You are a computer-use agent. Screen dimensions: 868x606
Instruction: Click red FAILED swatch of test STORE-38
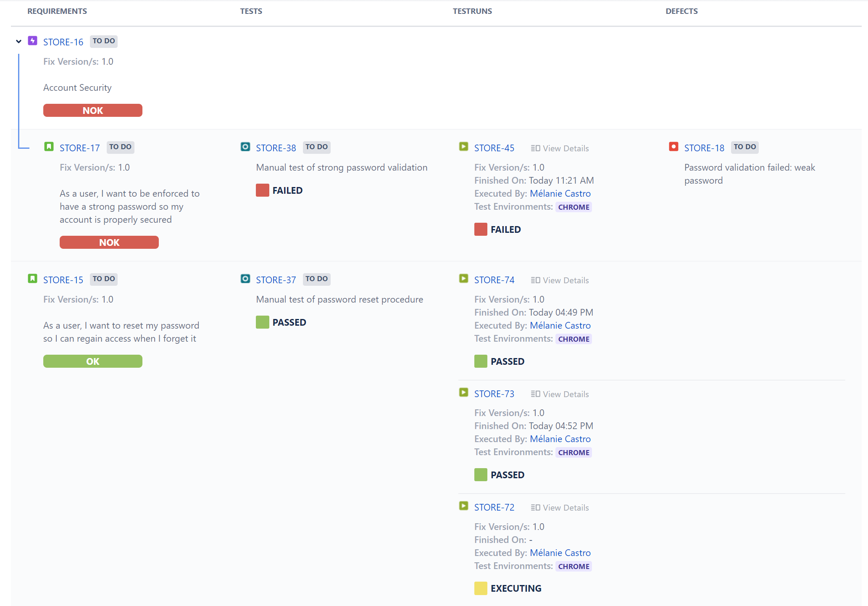coord(263,190)
